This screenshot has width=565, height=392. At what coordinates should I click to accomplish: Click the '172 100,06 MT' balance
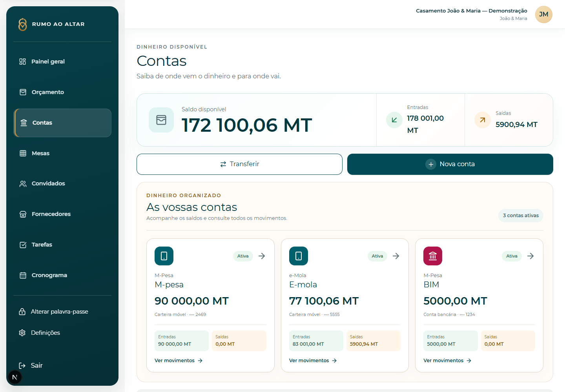[247, 125]
